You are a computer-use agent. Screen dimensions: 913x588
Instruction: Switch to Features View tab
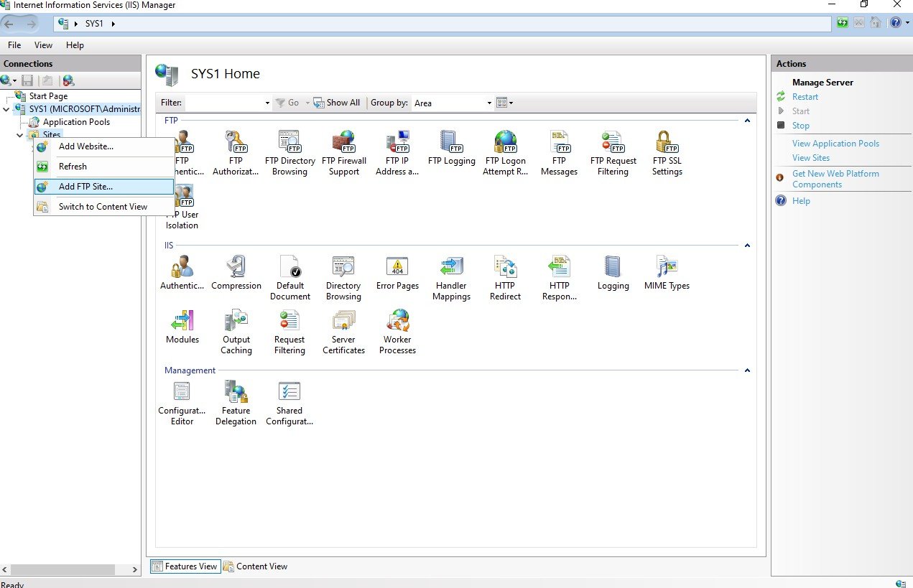[x=184, y=566]
